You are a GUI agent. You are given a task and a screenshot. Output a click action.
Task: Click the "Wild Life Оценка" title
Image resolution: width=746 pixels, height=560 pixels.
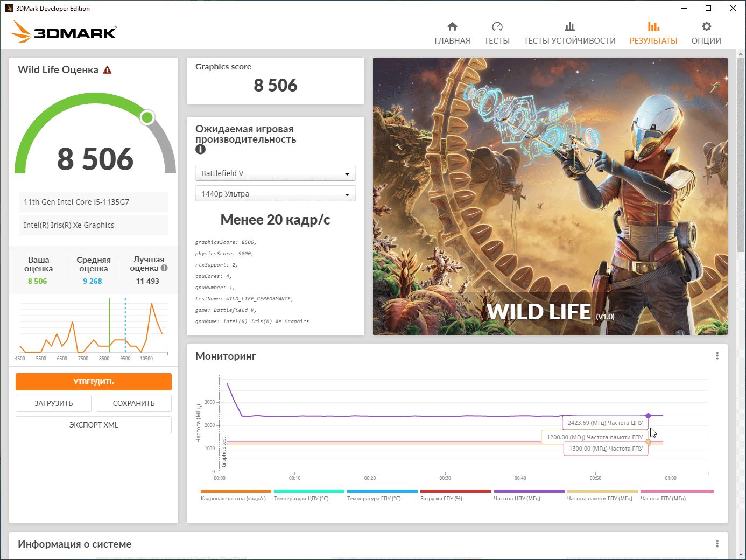tap(58, 70)
